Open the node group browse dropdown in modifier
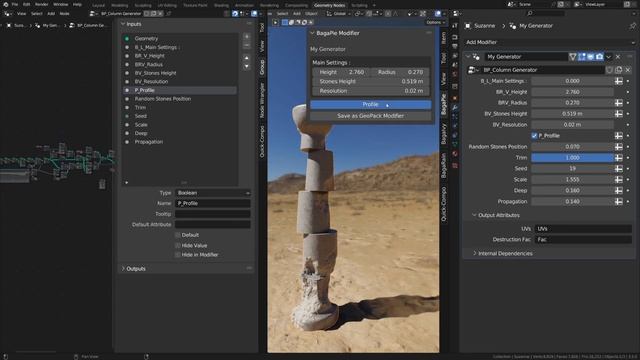The image size is (640, 360). click(x=473, y=70)
